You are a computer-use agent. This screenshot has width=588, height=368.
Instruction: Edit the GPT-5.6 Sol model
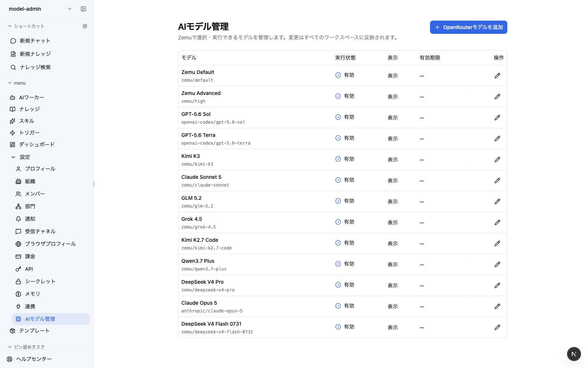(x=497, y=117)
